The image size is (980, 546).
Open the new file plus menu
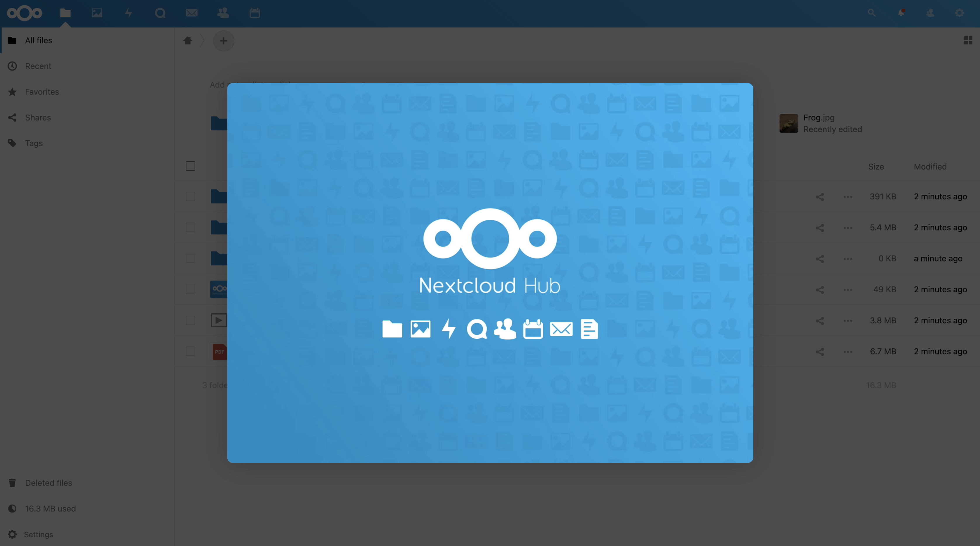coord(224,41)
